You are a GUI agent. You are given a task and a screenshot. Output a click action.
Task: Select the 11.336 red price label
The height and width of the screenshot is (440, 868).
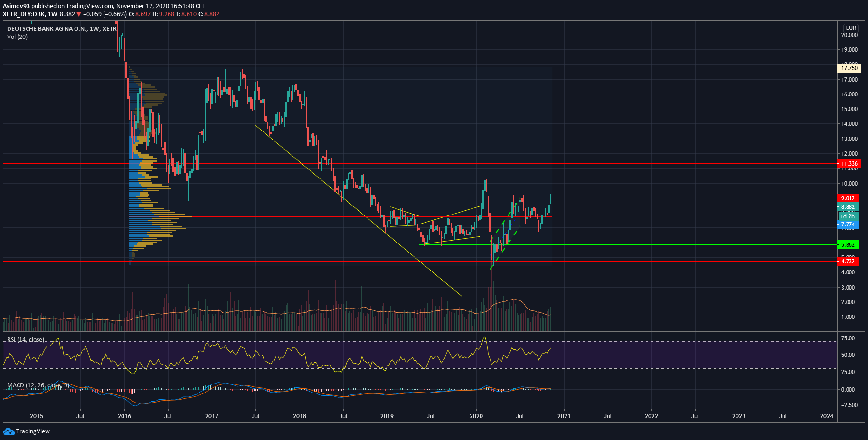[x=849, y=164]
